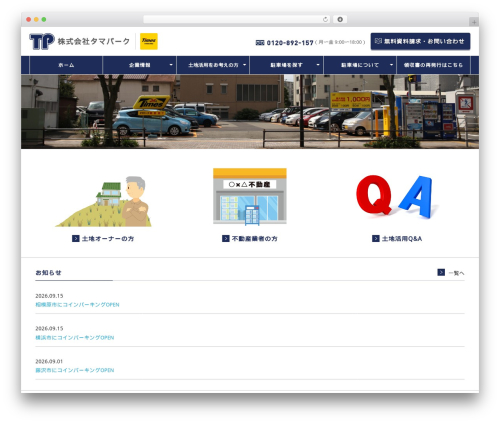This screenshot has height=423, width=500.
Task: Expand the 駐車場を探す dropdown arrow
Action: point(318,65)
